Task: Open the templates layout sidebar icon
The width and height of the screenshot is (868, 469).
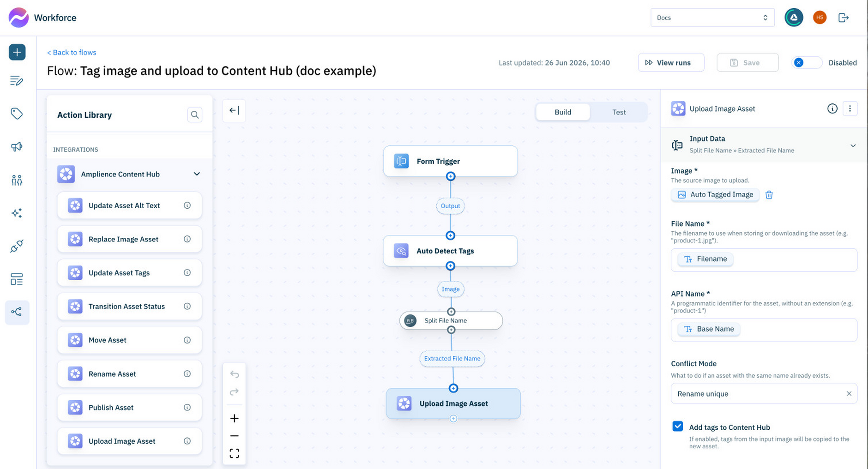Action: pyautogui.click(x=17, y=279)
